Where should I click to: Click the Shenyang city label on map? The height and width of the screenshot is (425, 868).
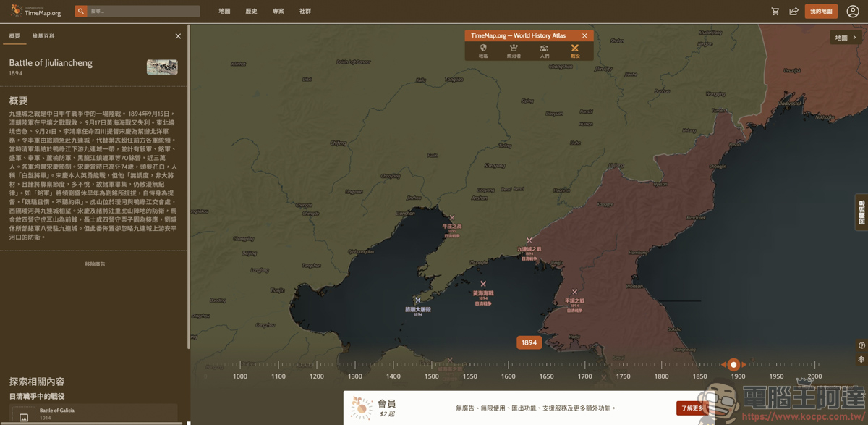[x=495, y=166]
